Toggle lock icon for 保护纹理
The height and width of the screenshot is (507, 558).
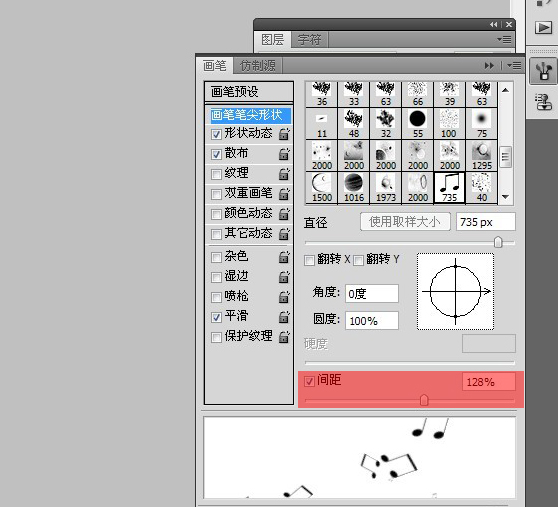tap(284, 336)
